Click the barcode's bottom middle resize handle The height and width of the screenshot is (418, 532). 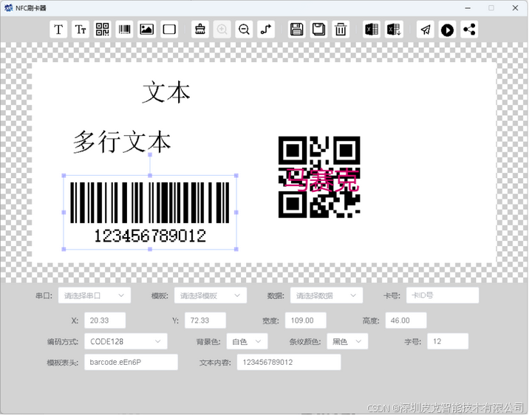[x=150, y=249]
